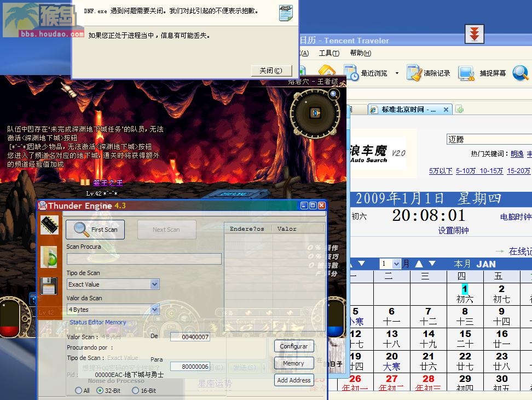
Task: Click the 2009年1月1日 星期四 date heading
Action: (x=428, y=198)
